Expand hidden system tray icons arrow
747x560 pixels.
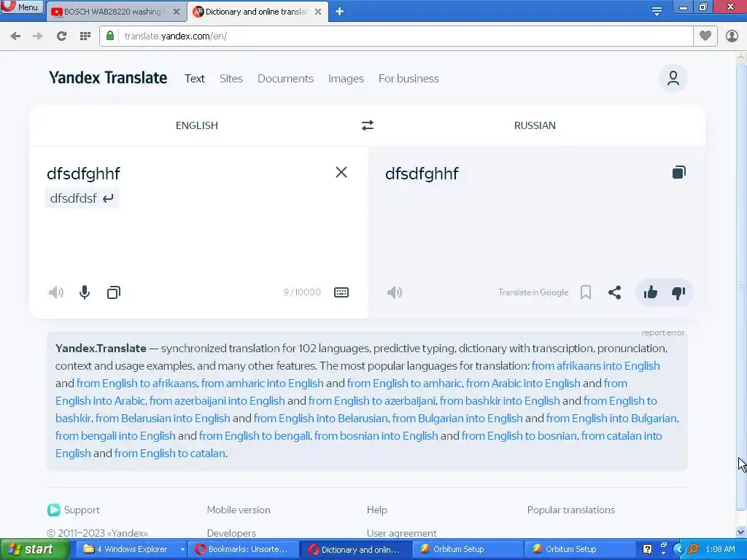[x=679, y=550]
